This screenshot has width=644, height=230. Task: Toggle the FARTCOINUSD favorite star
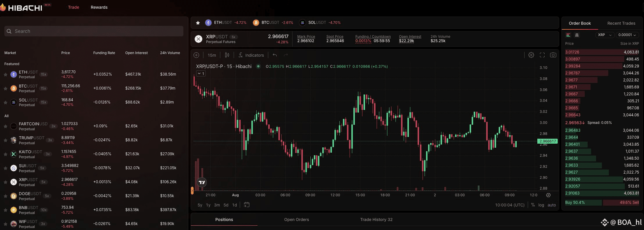tap(6, 126)
